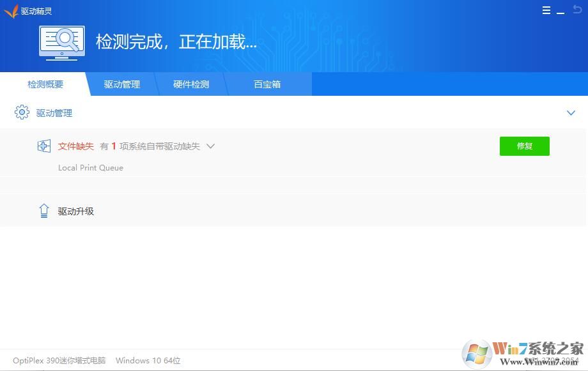Select the 百宝箱 tab
Image resolution: width=588 pixels, height=371 pixels.
[267, 84]
